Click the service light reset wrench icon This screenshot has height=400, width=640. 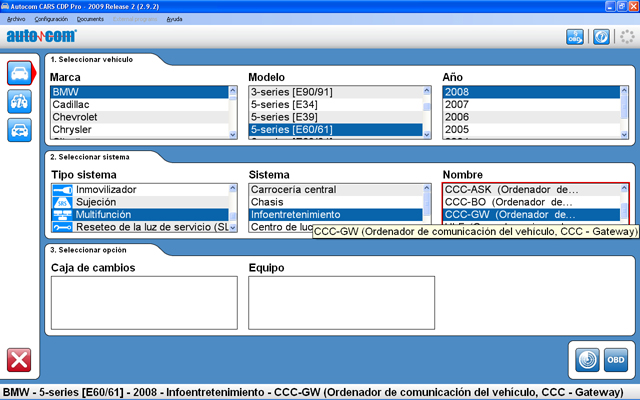[x=62, y=227]
